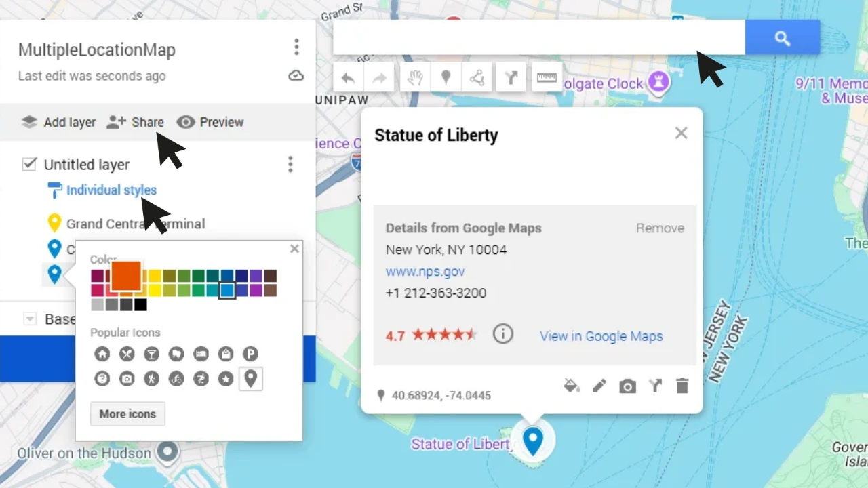Choose the cocktail glass icon

tap(151, 353)
